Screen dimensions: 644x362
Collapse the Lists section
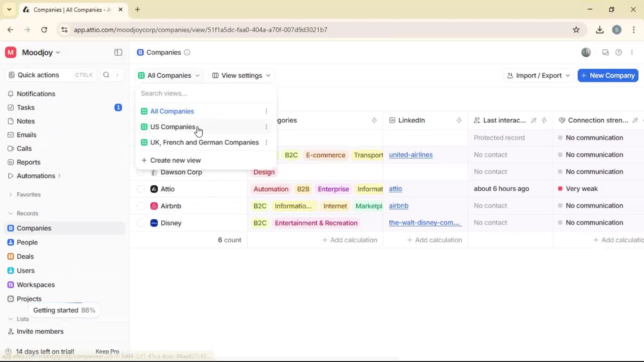coord(11,319)
